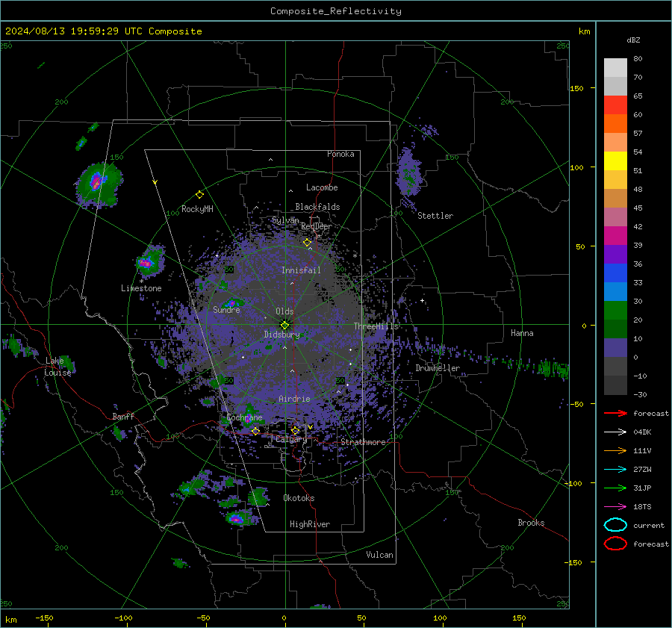
Task: Click the Strathmore town label
Action: click(363, 442)
